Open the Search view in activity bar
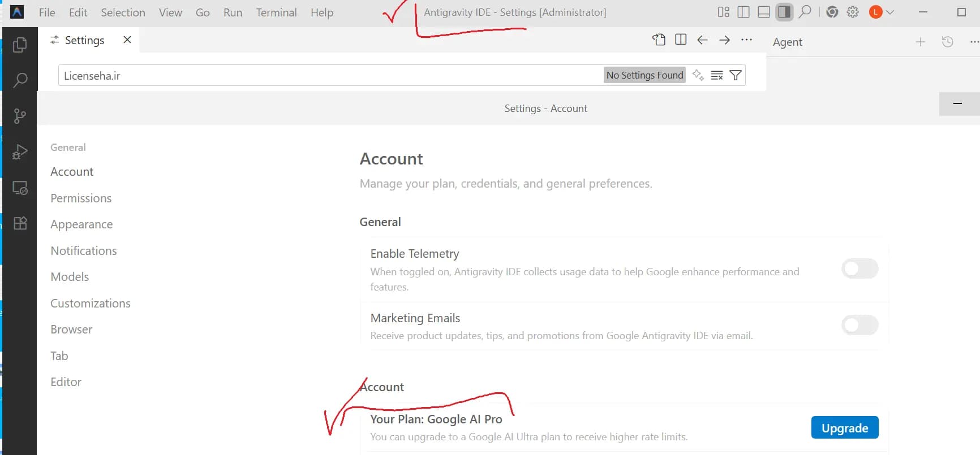 point(20,80)
